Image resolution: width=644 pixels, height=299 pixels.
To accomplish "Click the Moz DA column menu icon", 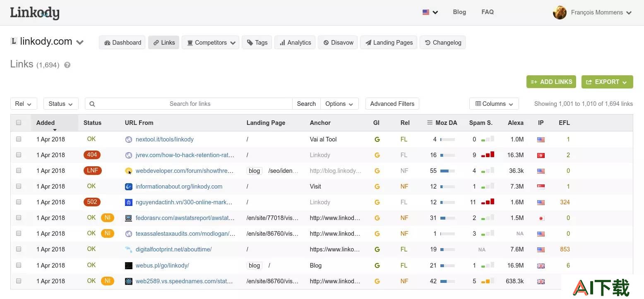I will (x=430, y=123).
